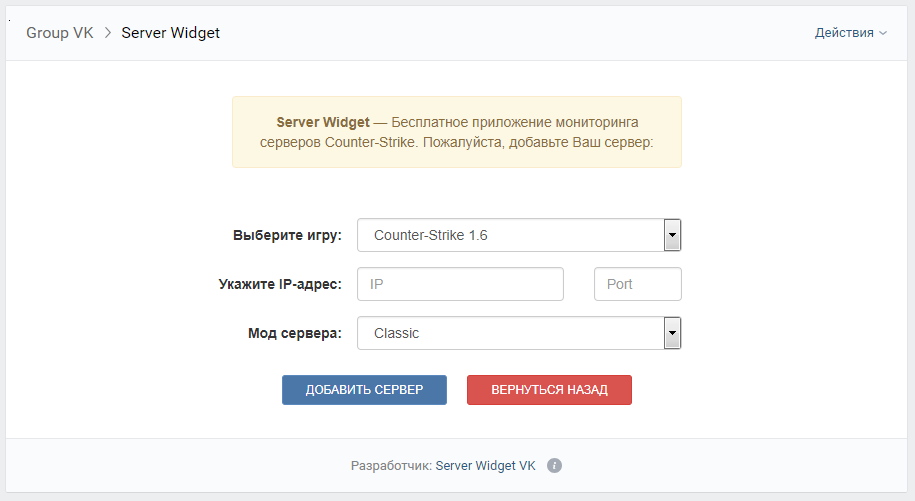Select the Мод сервера label
The height and width of the screenshot is (501, 915).
(x=295, y=333)
